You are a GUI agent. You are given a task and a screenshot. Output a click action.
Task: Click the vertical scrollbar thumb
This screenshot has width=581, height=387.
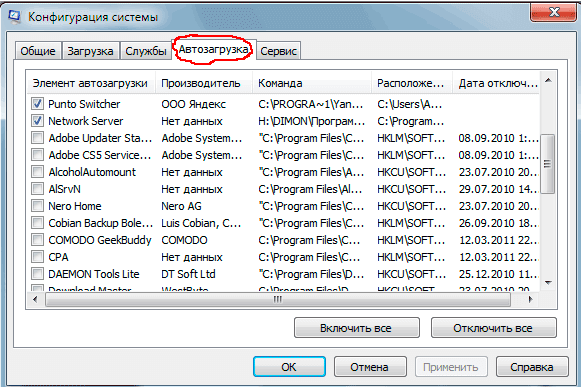point(548,164)
